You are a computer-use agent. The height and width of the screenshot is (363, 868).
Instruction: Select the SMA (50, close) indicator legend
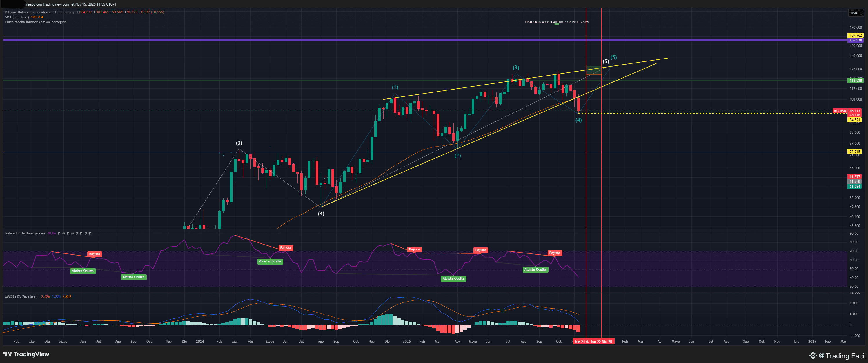17,17
